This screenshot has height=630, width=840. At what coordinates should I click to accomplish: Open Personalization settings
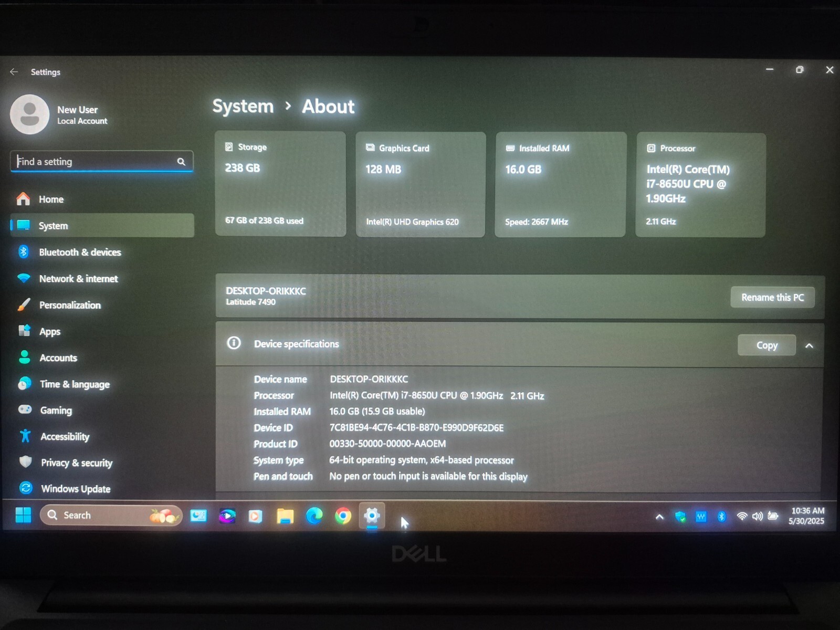pyautogui.click(x=102, y=305)
